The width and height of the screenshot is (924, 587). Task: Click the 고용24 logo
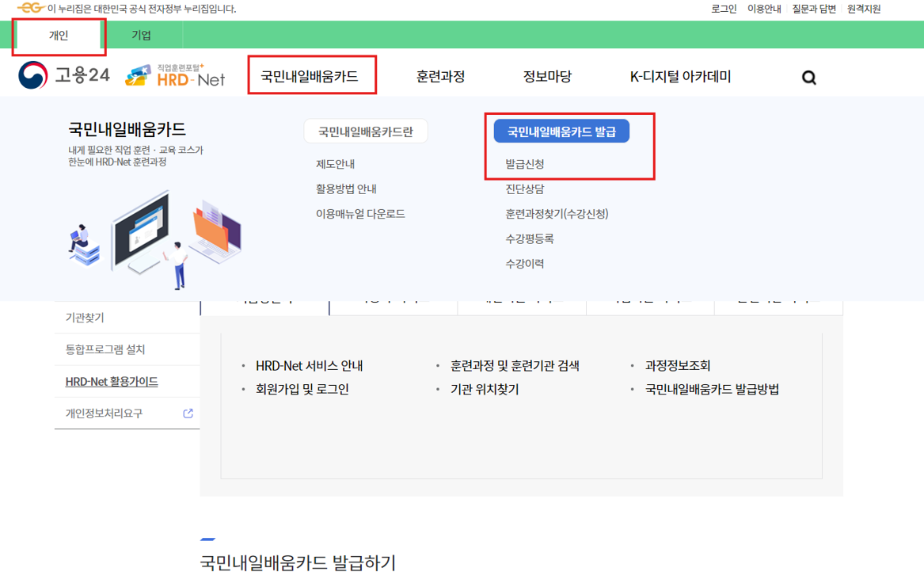(63, 75)
